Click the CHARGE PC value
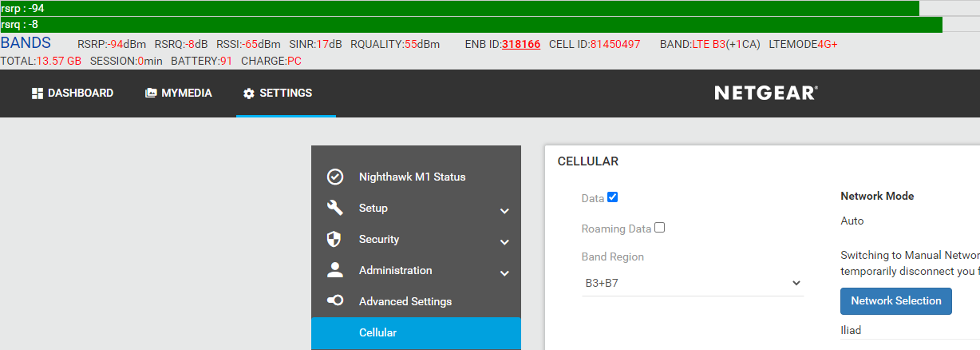Screen dimensions: 980x350 coord(294,61)
